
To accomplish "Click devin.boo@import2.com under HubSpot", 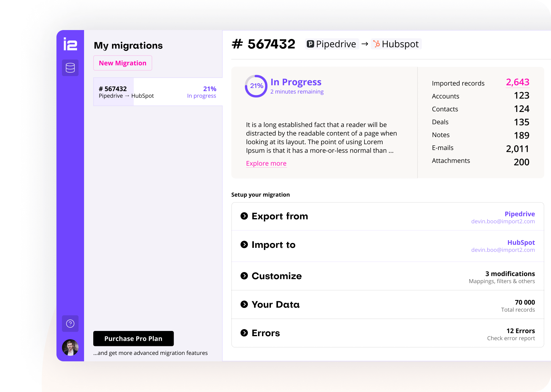I will coord(503,250).
